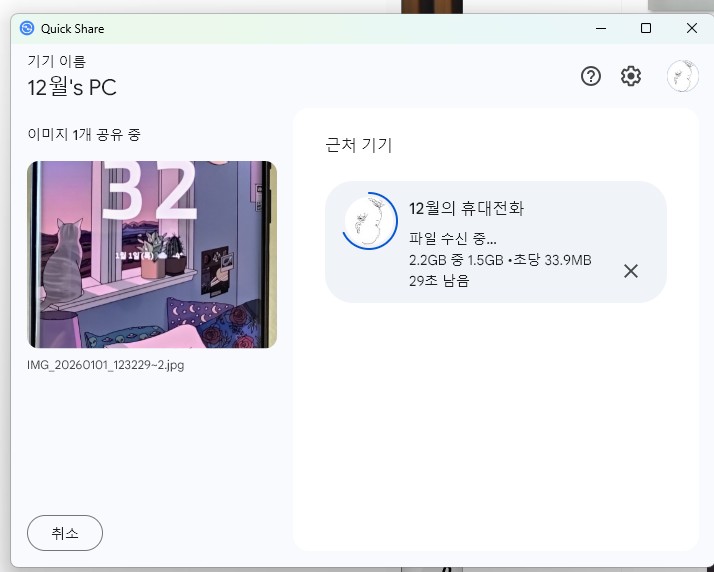Click the Quick Share app logo icon
This screenshot has width=714, height=572.
pyautogui.click(x=27, y=28)
